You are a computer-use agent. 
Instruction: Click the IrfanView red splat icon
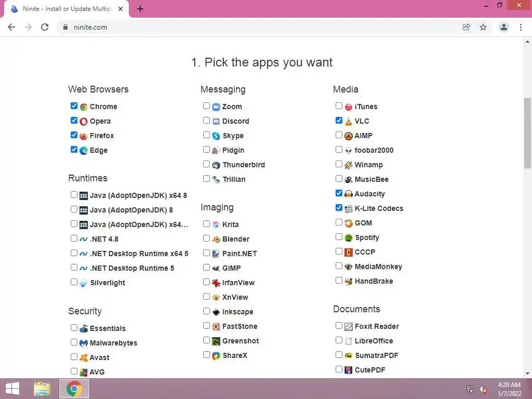click(216, 283)
